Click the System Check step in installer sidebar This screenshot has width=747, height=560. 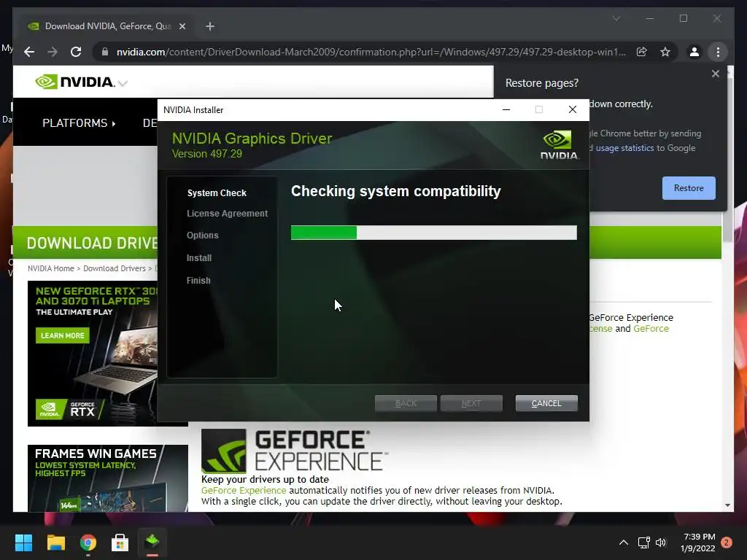pos(217,192)
